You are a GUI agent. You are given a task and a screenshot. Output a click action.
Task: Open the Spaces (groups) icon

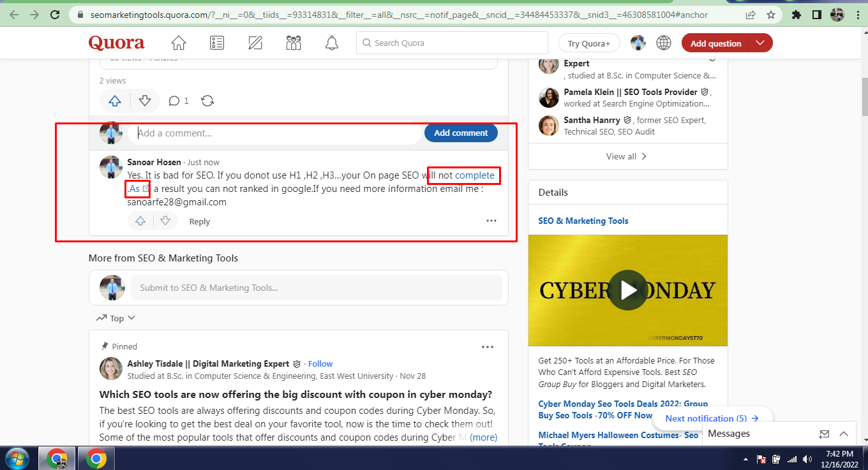click(x=293, y=43)
